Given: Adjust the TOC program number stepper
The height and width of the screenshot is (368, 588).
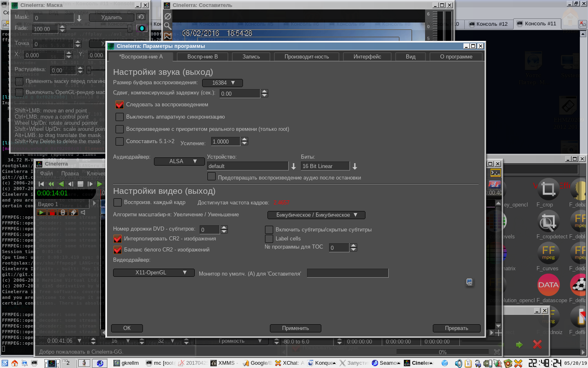Looking at the screenshot, I should [354, 247].
